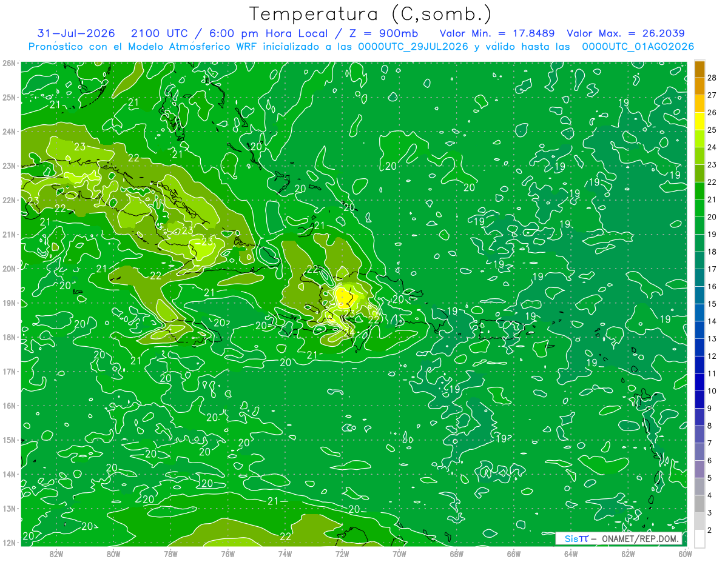Click the "17N" latitude axis label

[8, 372]
